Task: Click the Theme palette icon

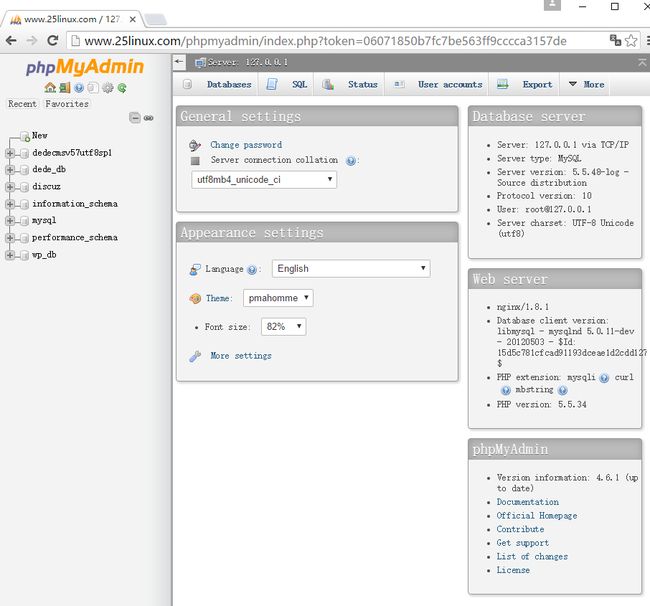Action: [195, 298]
